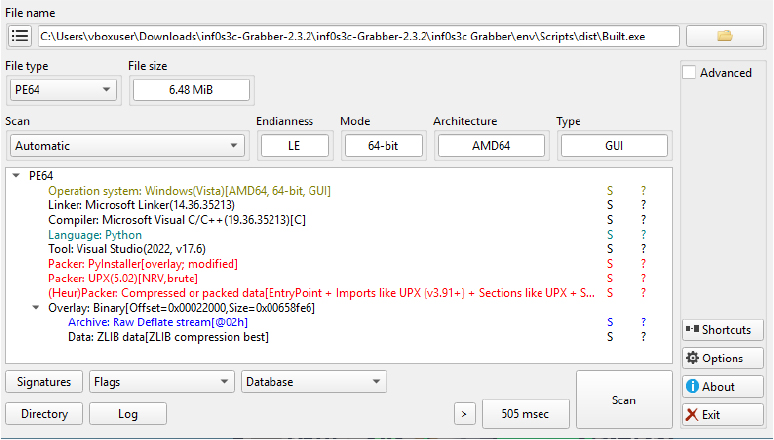Click the file name path field
The height and width of the screenshot is (440, 774).
pyautogui.click(x=358, y=36)
